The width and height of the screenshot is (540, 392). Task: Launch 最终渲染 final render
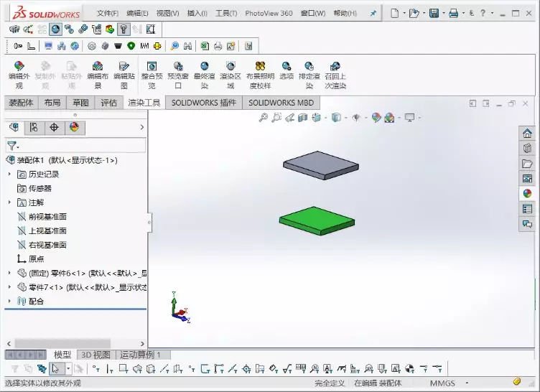click(205, 75)
